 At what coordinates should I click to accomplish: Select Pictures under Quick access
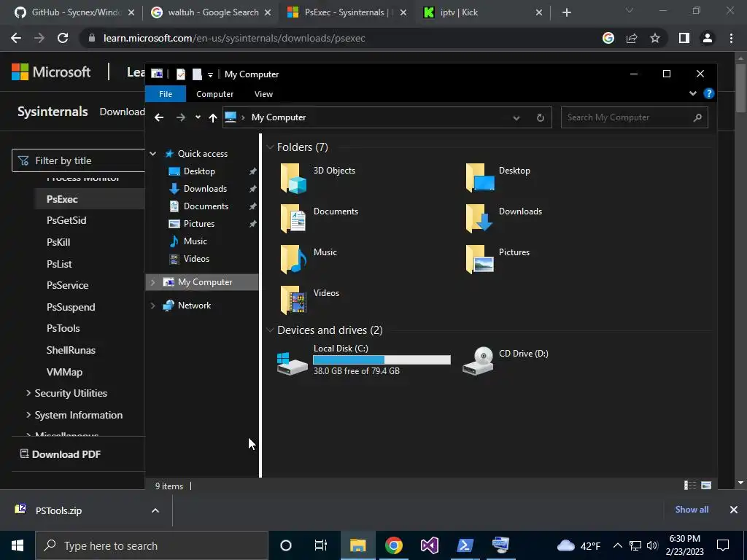pyautogui.click(x=198, y=224)
